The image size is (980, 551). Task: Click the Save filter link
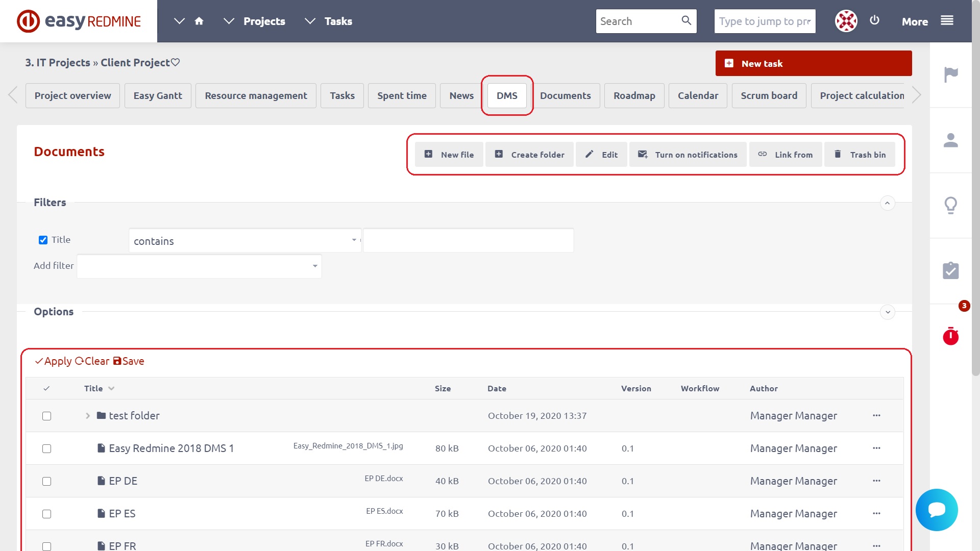point(129,361)
